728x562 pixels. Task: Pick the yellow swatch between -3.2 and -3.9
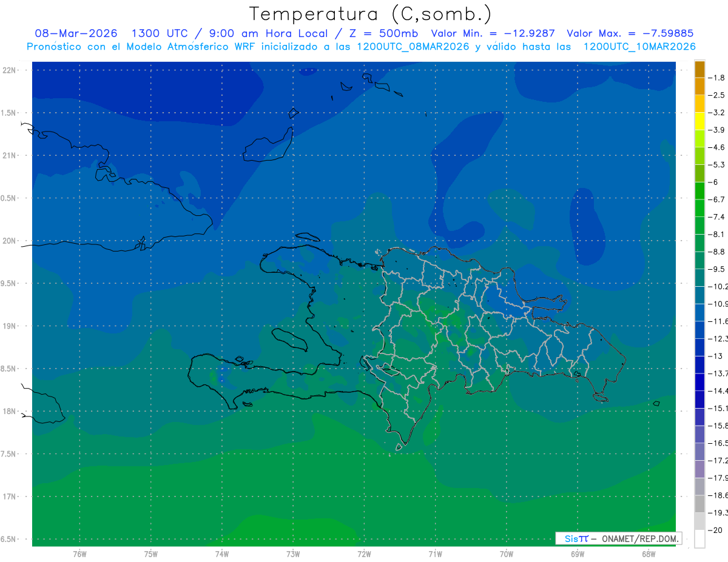699,122
